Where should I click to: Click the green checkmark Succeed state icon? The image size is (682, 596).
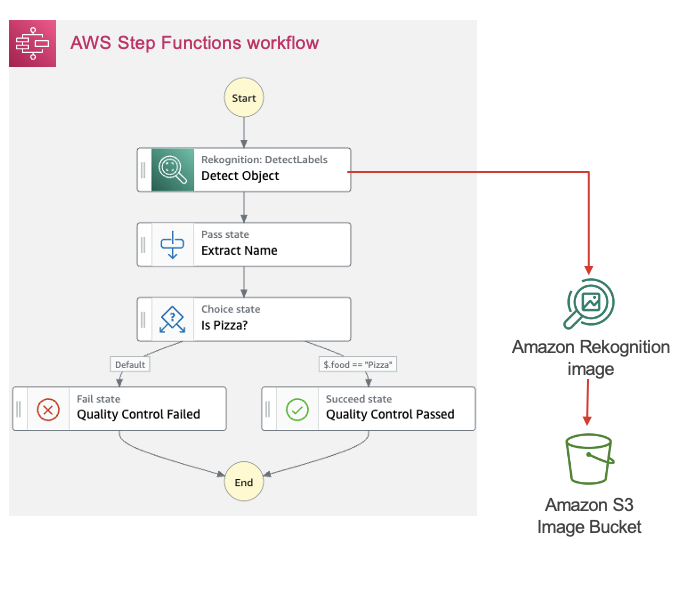[x=298, y=409]
